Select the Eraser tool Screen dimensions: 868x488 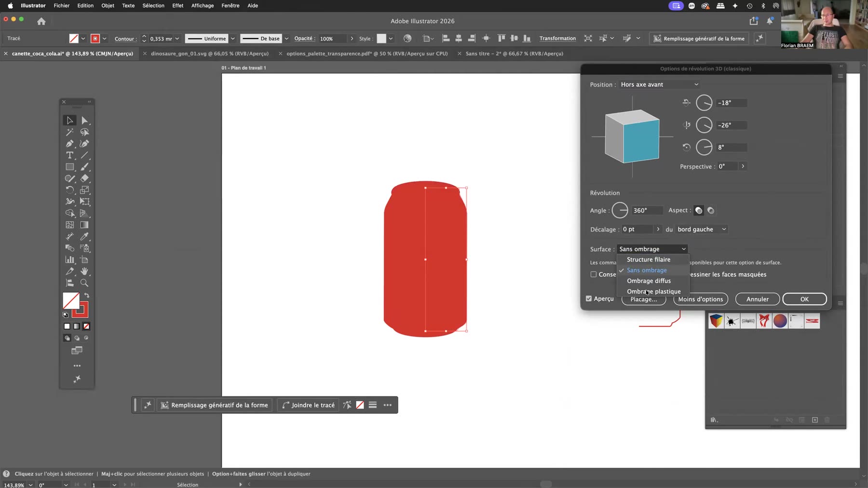point(85,178)
